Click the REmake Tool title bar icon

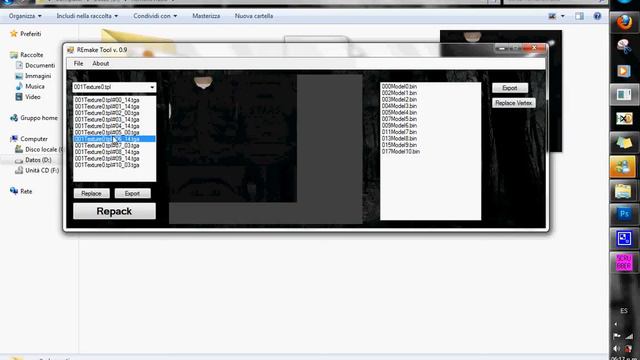[x=71, y=50]
